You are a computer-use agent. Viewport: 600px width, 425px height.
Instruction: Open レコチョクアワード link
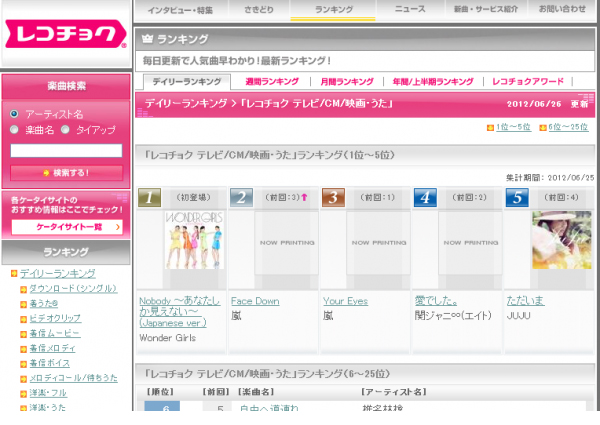[528, 81]
